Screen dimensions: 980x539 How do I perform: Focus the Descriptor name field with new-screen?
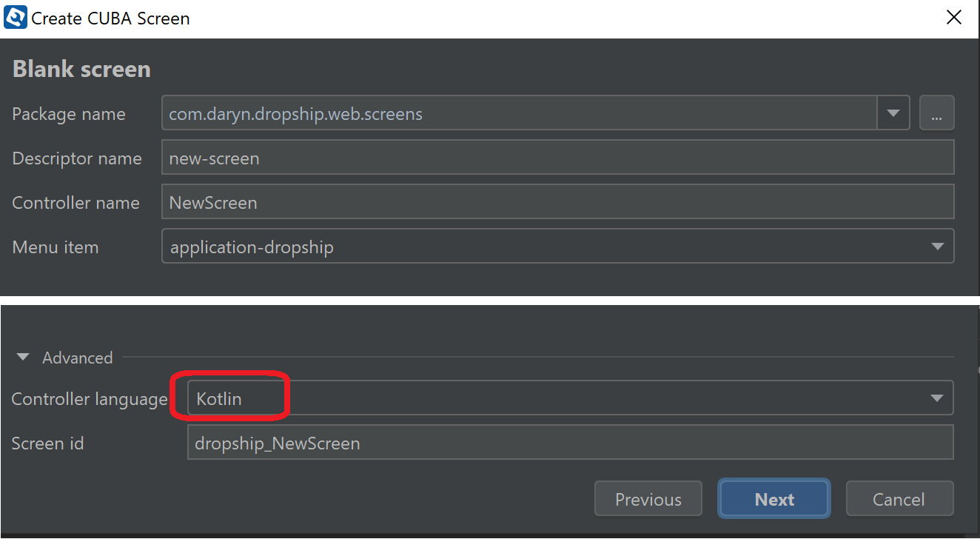(557, 158)
